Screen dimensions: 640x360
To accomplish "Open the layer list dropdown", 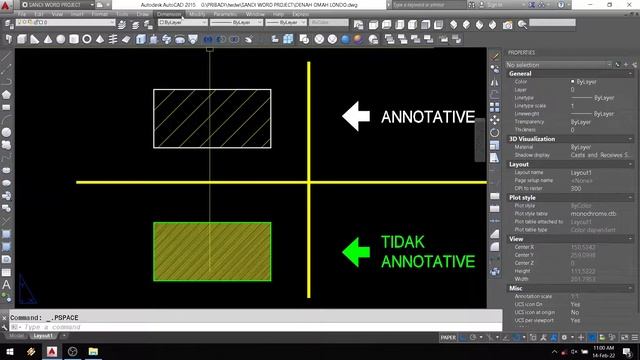I will [66, 22].
